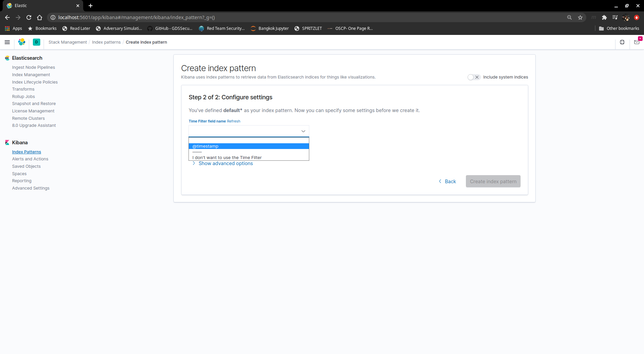Viewport: 644px width, 354px height.
Task: Click the browser home icon
Action: coord(40,17)
